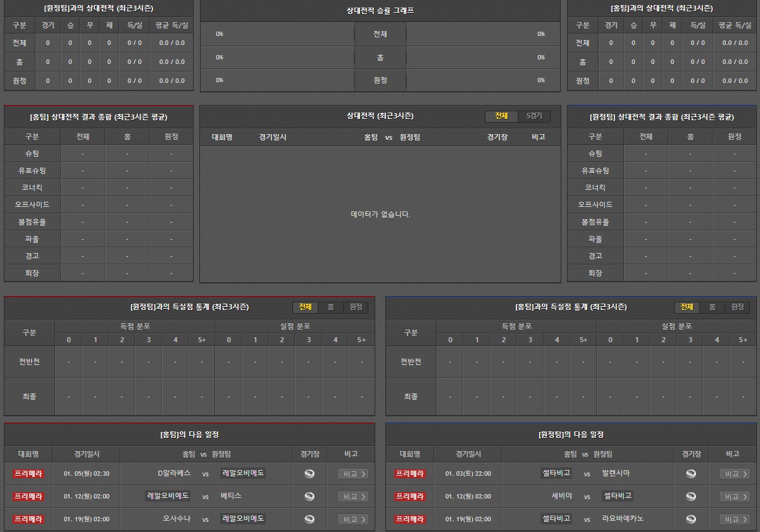This screenshot has height=532, width=760.
Task: Switch right goal stats panel to 원정 tab
Action: click(x=737, y=307)
